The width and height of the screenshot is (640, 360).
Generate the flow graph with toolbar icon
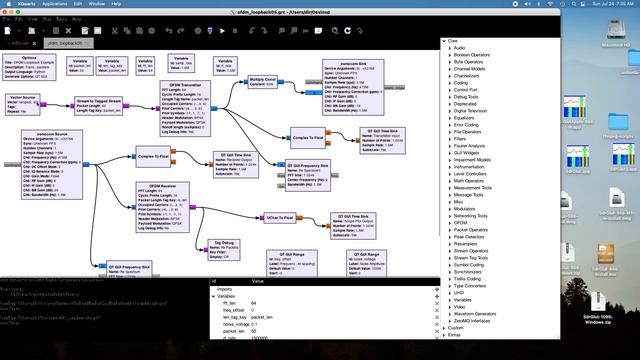point(210,31)
